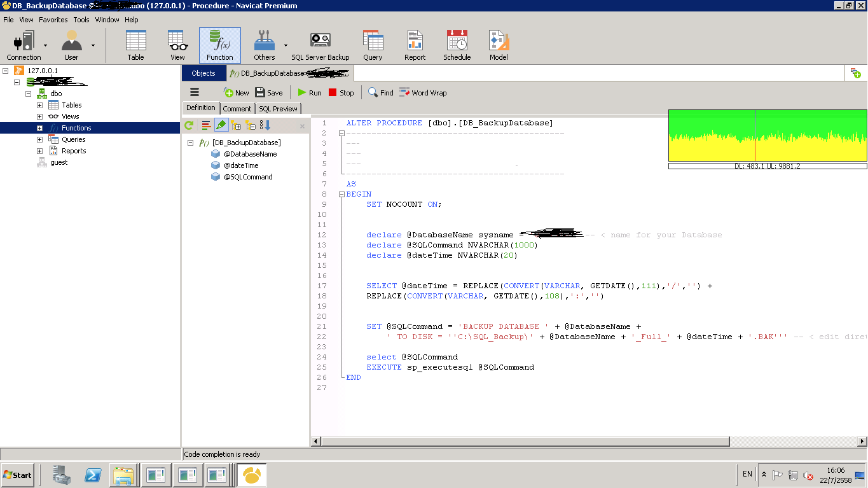Viewport: 868px width, 488px height.
Task: Refresh the code outline panel
Action: tap(189, 125)
